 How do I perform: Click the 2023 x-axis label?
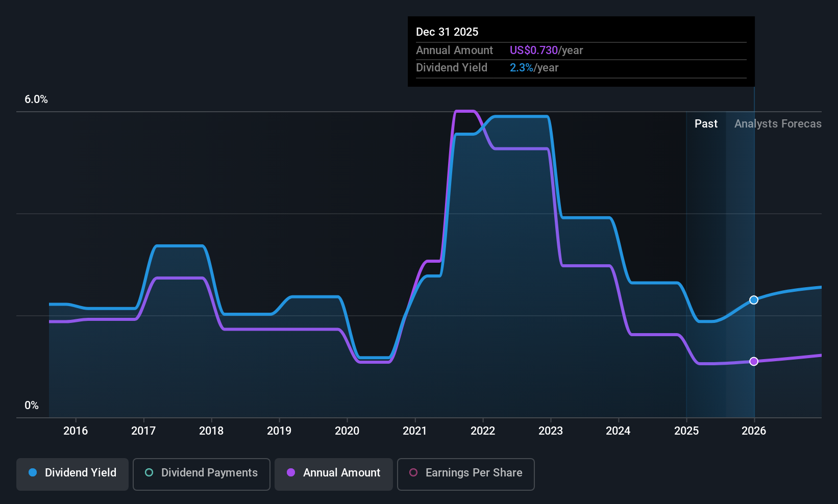tap(551, 431)
